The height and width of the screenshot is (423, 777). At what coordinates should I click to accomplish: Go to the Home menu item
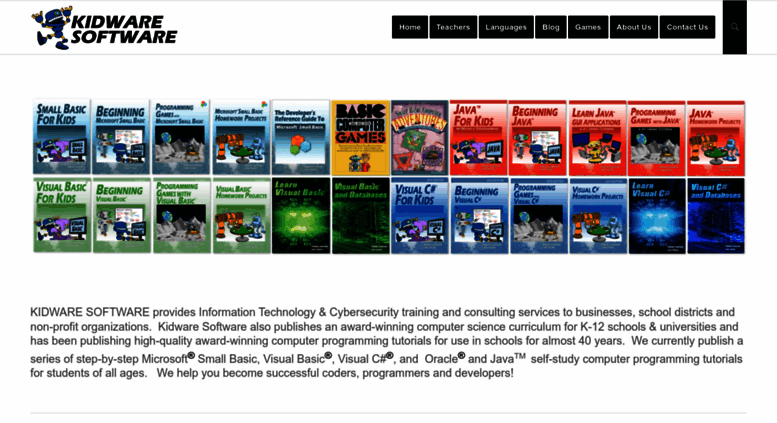[x=410, y=27]
